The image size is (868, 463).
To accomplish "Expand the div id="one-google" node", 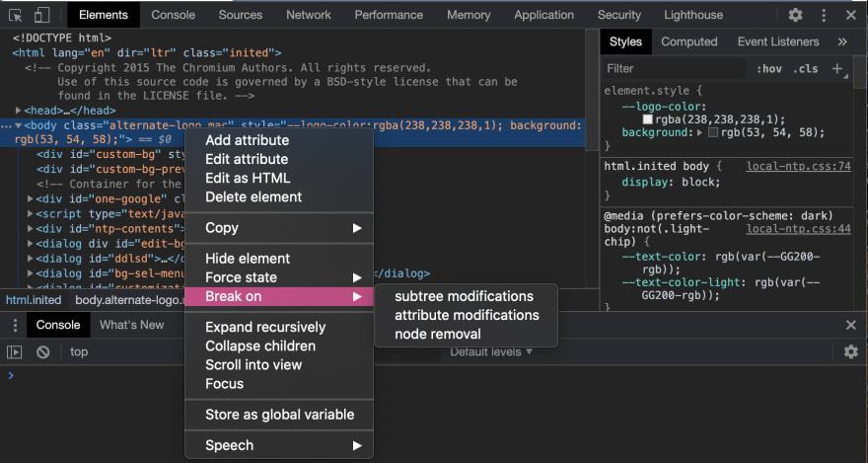I will pyautogui.click(x=31, y=198).
